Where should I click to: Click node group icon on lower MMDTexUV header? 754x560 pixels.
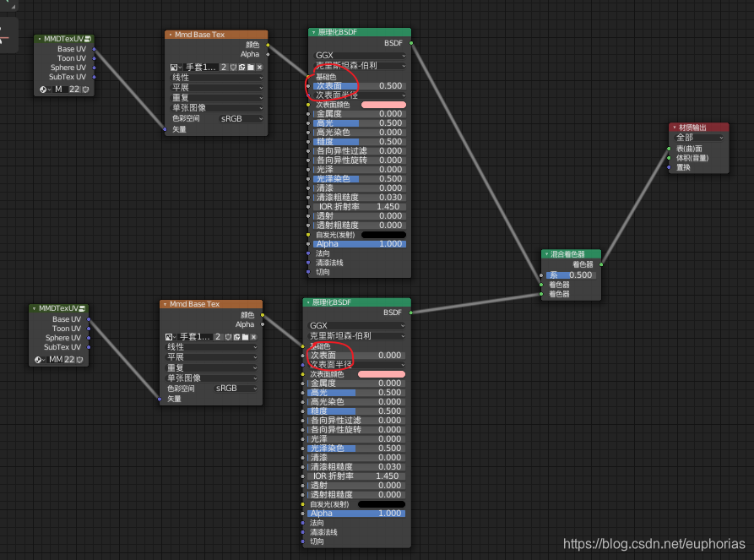pyautogui.click(x=82, y=308)
